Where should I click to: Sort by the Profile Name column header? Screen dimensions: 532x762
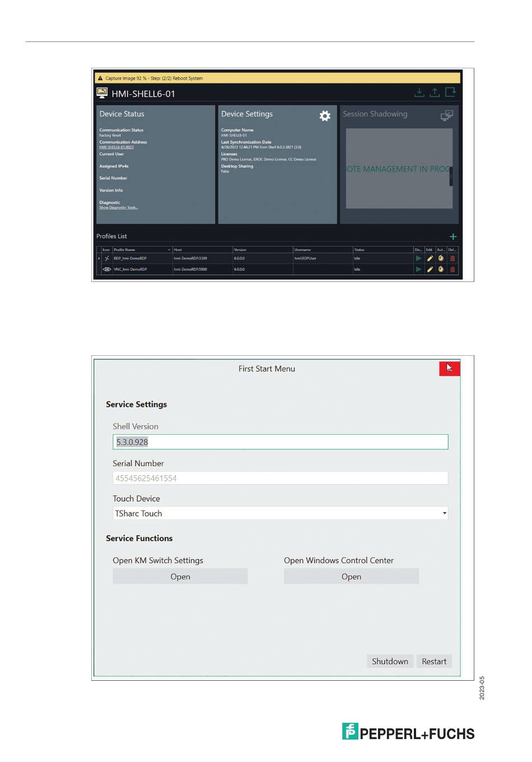click(142, 250)
